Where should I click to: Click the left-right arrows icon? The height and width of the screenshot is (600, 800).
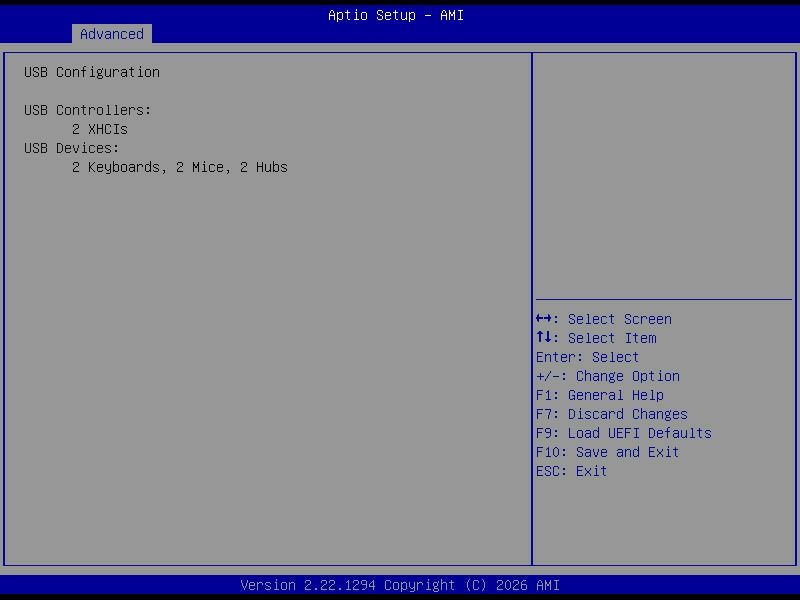(543, 319)
